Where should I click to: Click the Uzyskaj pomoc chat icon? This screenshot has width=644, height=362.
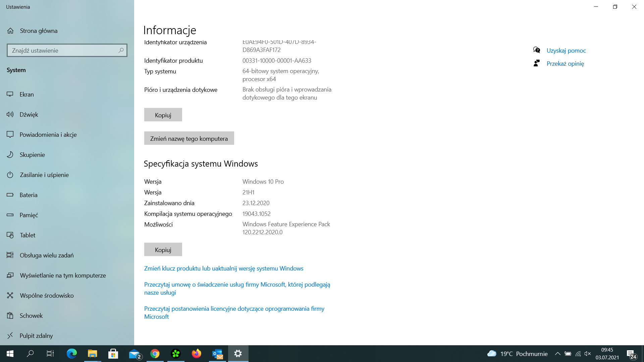(537, 50)
